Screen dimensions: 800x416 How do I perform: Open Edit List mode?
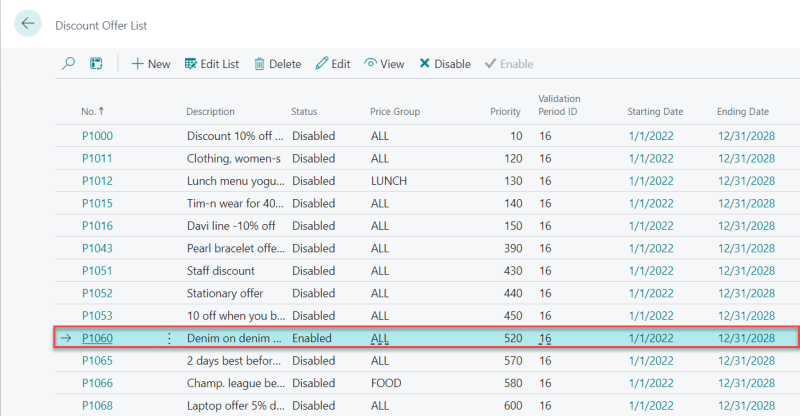212,64
